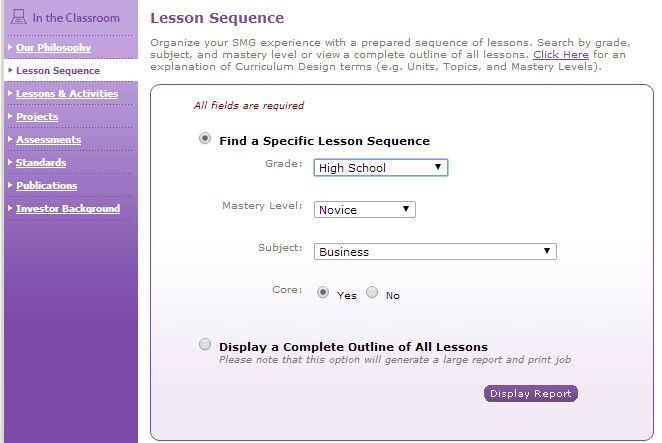Viewport: 662px width, 443px height.
Task: Expand the Mastery Level dropdown
Action: coord(365,209)
